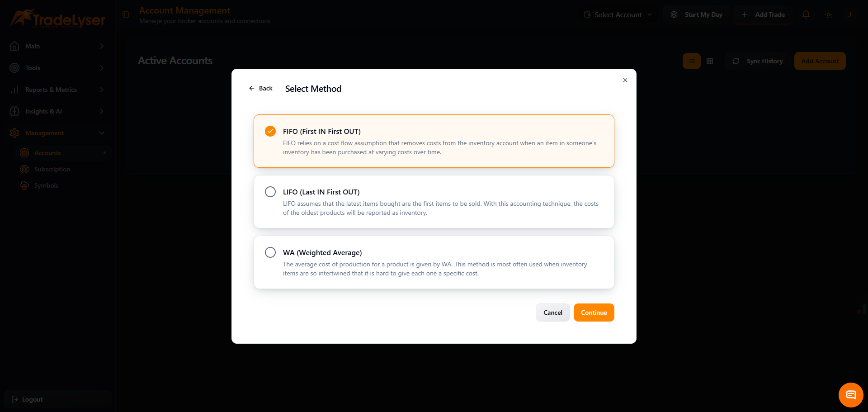This screenshot has height=412, width=868.
Task: Select the LIFO accounting method
Action: coord(270,191)
